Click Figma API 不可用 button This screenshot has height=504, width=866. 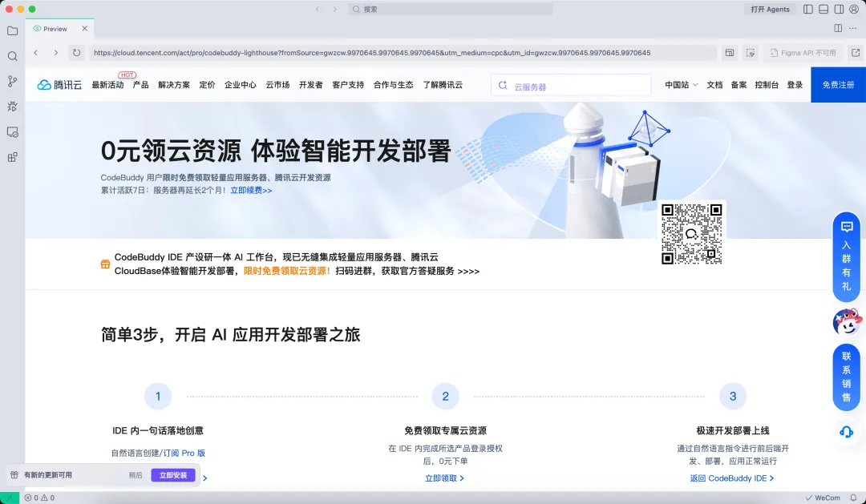pyautogui.click(x=803, y=53)
